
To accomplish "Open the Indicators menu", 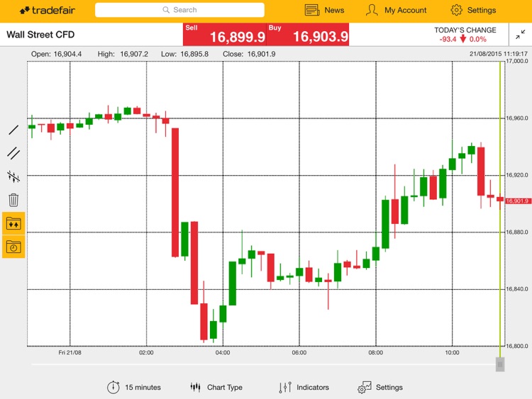I will pyautogui.click(x=304, y=387).
